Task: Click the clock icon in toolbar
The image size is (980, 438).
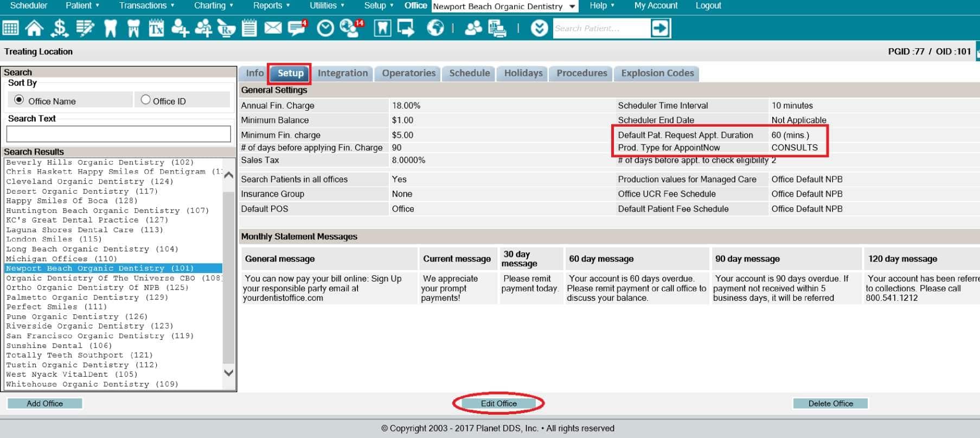Action: [x=325, y=28]
